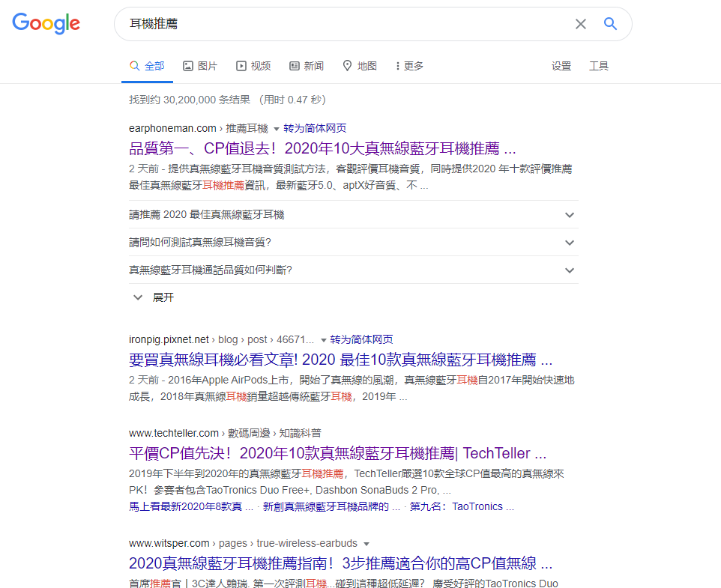Image resolution: width=721 pixels, height=588 pixels.
Task: Go to the 地图 maps tab
Action: pos(360,66)
